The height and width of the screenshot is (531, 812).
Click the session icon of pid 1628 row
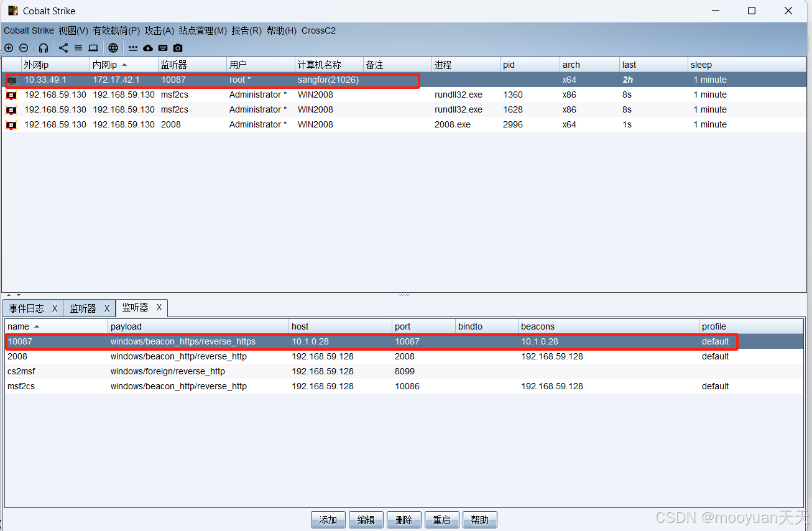pyautogui.click(x=11, y=110)
